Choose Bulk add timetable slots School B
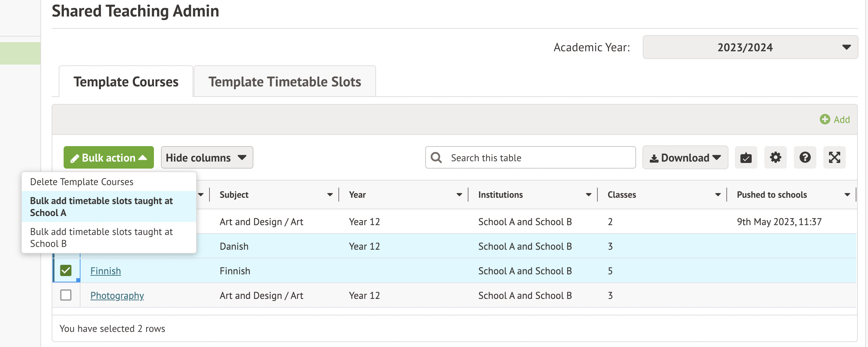The height and width of the screenshot is (347, 868). (x=101, y=237)
